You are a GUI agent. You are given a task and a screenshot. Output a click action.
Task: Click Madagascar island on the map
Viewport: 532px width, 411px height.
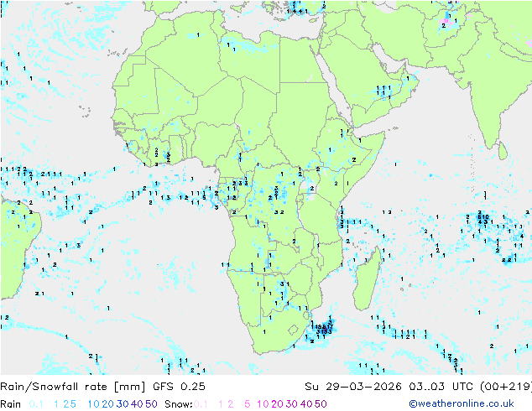[367, 280]
